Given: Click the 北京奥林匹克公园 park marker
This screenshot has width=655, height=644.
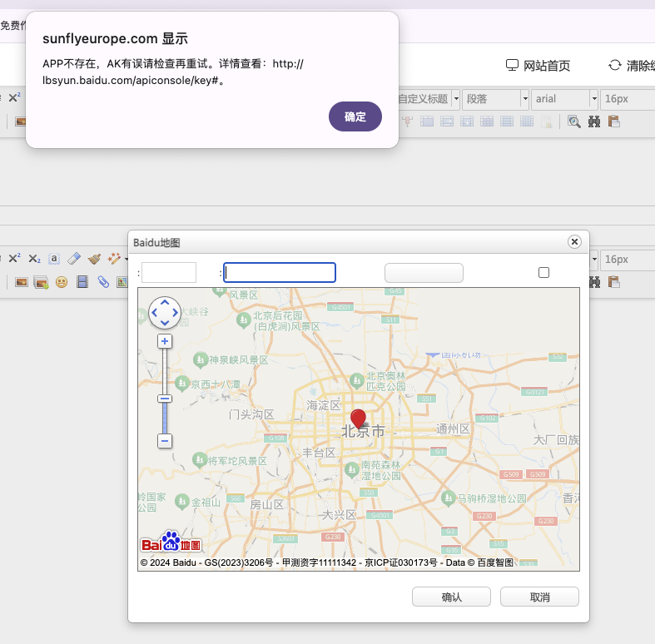Looking at the screenshot, I should pos(356,380).
